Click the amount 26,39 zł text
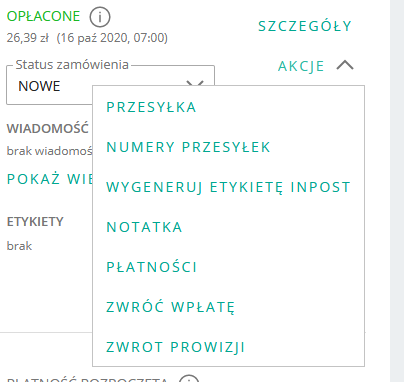The image size is (404, 382). point(28,38)
